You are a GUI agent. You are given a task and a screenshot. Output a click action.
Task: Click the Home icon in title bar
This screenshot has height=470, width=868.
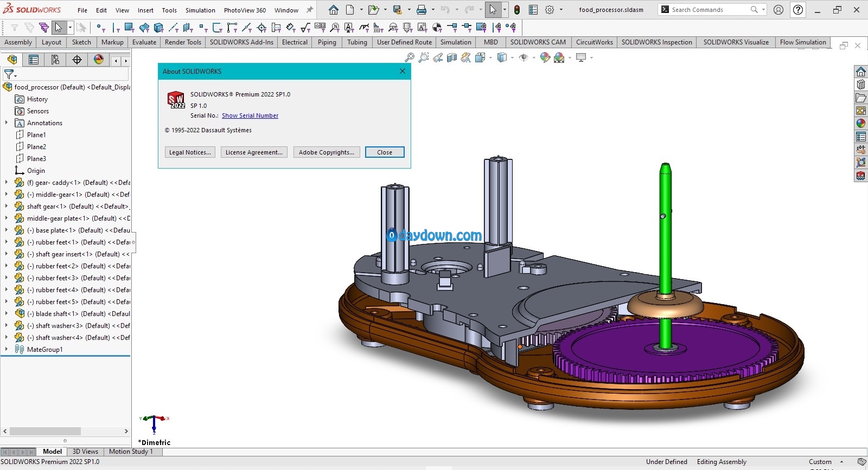point(334,10)
